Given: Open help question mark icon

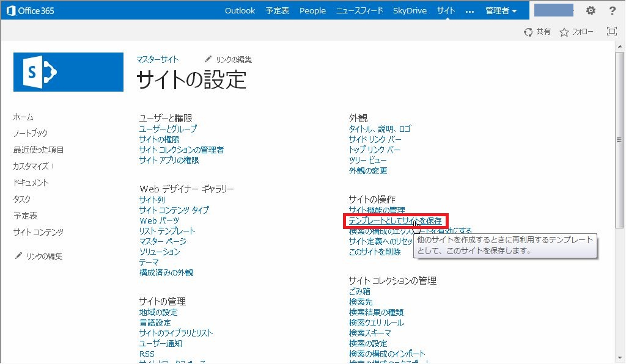Looking at the screenshot, I should click(x=612, y=11).
